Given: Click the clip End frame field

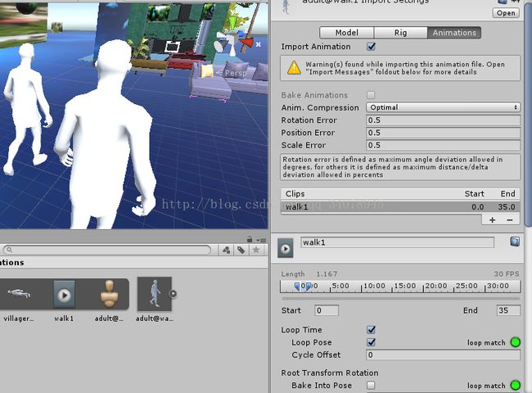Looking at the screenshot, I should 508,310.
